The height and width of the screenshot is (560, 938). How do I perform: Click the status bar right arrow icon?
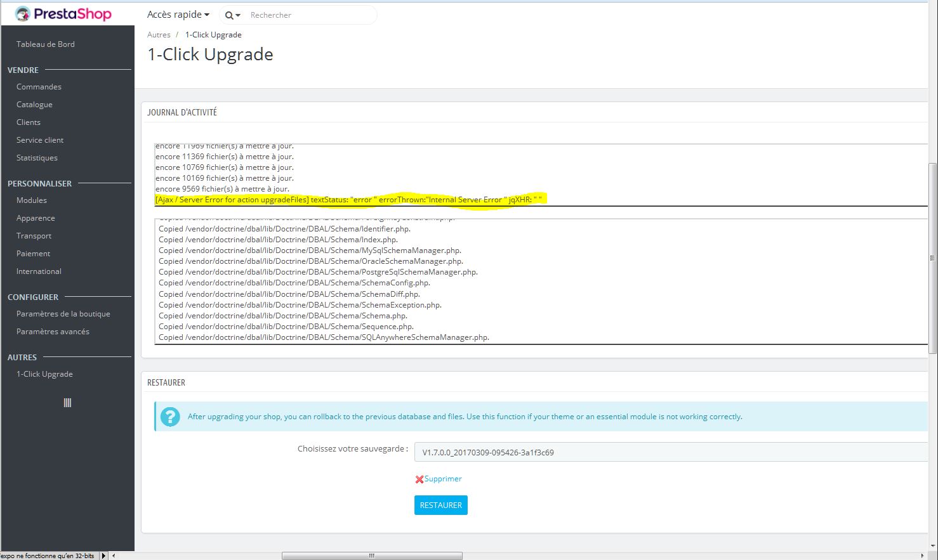[x=104, y=556]
